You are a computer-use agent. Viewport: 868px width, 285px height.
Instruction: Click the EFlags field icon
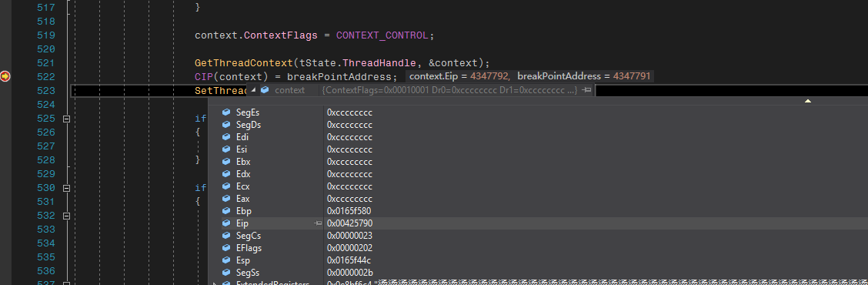pos(226,248)
